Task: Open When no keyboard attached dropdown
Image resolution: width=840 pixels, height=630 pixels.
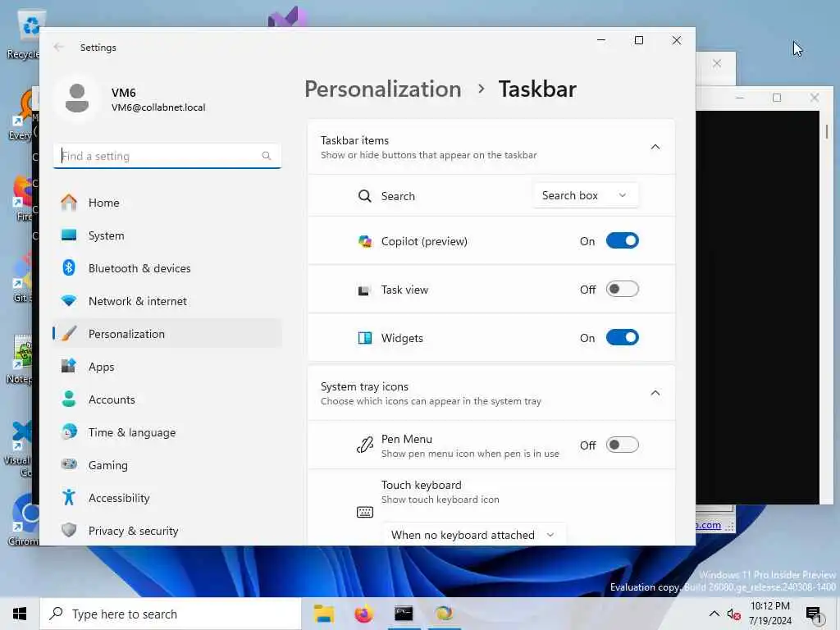Action: tap(473, 535)
